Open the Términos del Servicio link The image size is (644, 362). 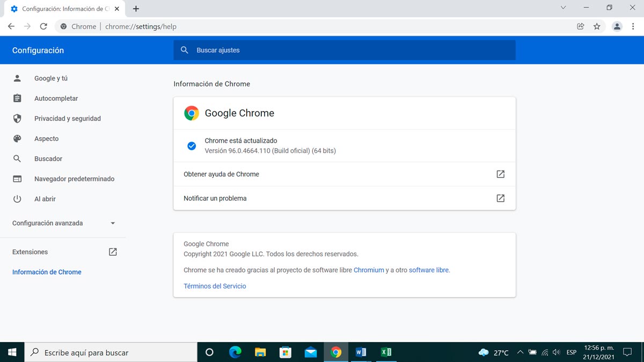214,286
